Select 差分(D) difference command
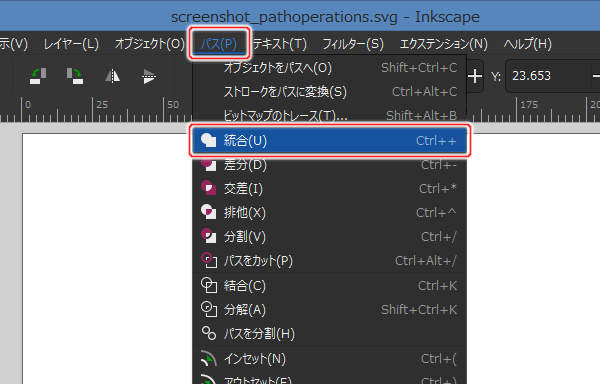Image resolution: width=600 pixels, height=384 pixels. pos(329,165)
